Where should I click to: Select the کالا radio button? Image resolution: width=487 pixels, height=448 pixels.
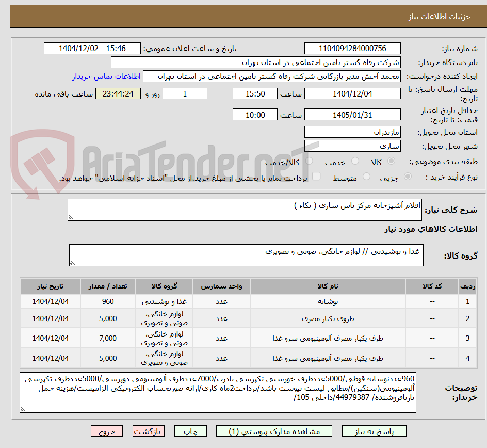click(x=391, y=161)
